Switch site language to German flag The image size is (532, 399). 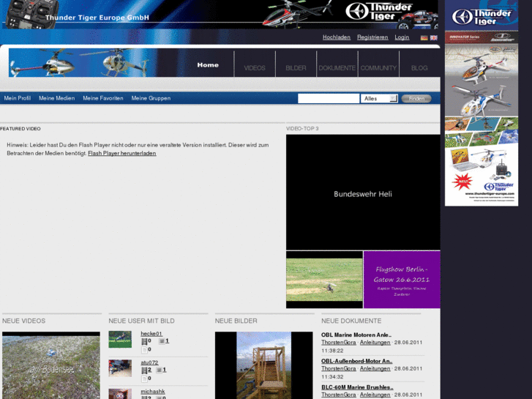click(x=424, y=37)
